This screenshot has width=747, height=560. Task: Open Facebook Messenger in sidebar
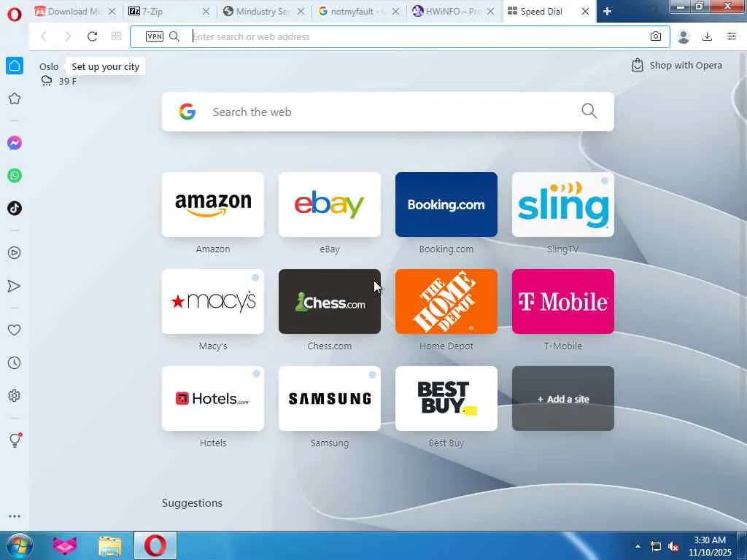coord(15,143)
